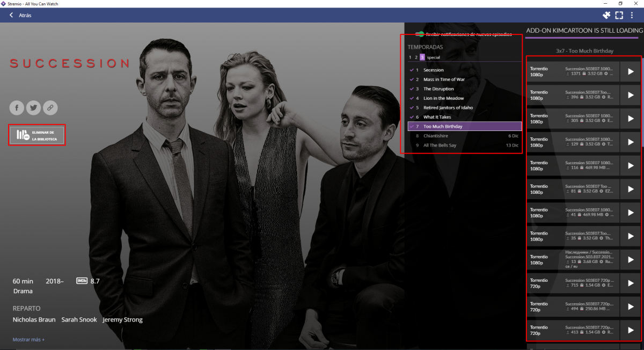Play the 1080p stream with 129 seeders
644x350 pixels.
coord(631,142)
